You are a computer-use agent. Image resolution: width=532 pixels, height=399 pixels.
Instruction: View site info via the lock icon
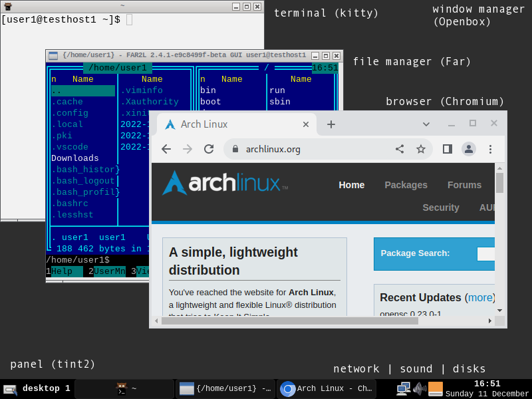pyautogui.click(x=235, y=149)
